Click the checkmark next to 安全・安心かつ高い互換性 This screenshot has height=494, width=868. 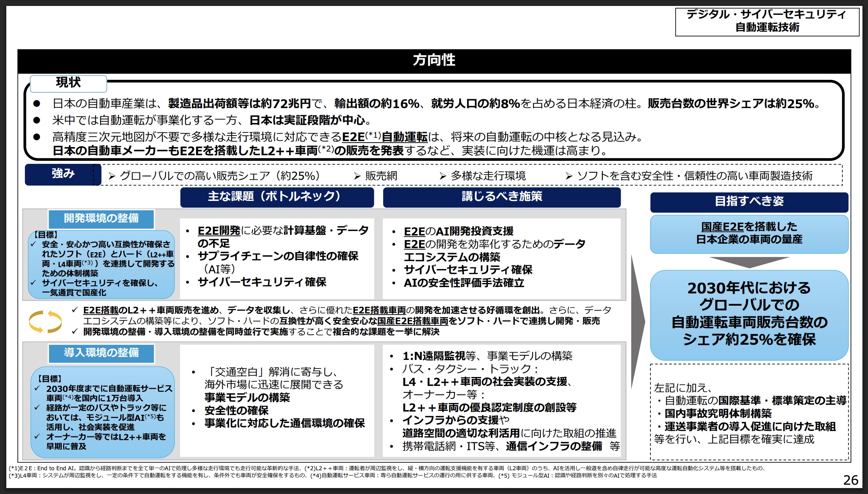33,244
